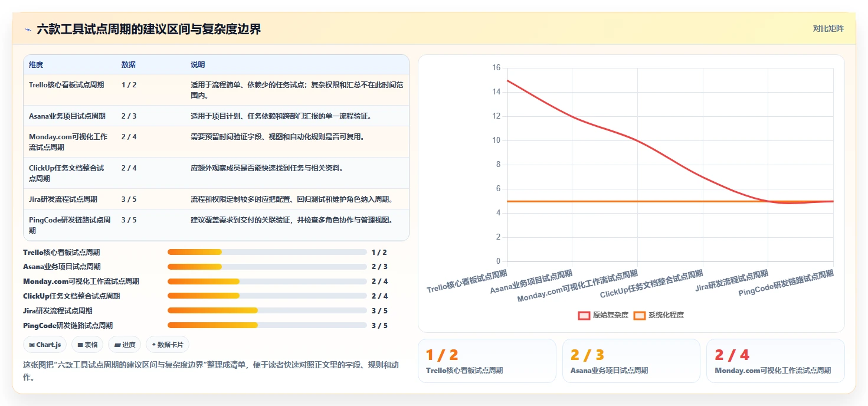This screenshot has height=406, width=868.
Task: Click PingCode研发链路试点周期 chart axis label
Action: pos(786,283)
